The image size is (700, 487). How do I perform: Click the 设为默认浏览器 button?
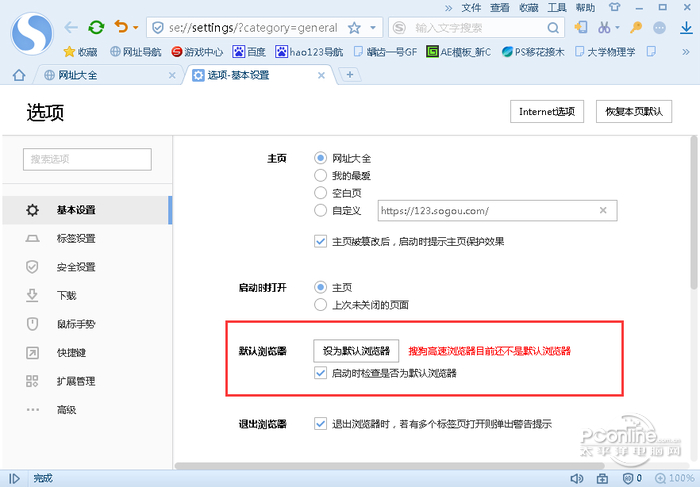356,351
